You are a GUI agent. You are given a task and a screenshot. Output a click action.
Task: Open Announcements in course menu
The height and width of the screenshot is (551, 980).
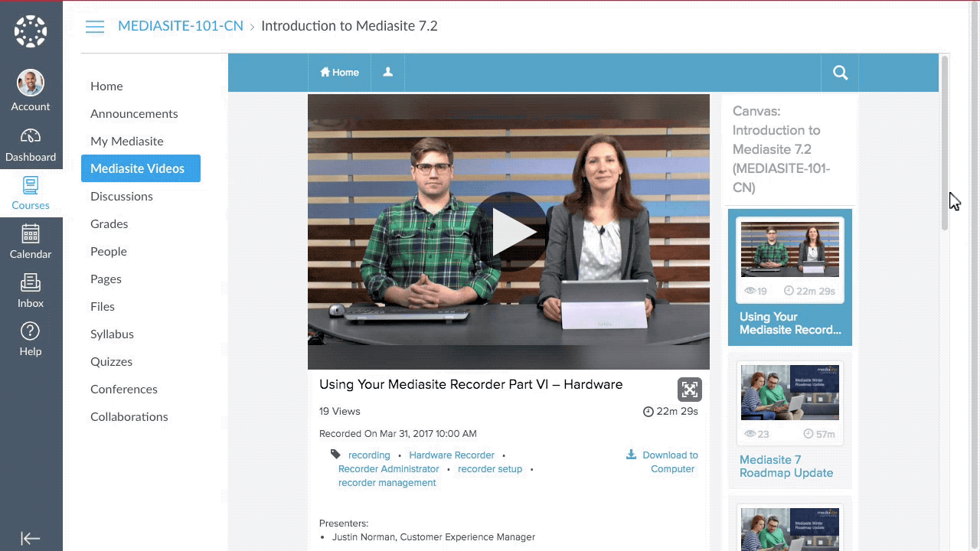click(134, 114)
